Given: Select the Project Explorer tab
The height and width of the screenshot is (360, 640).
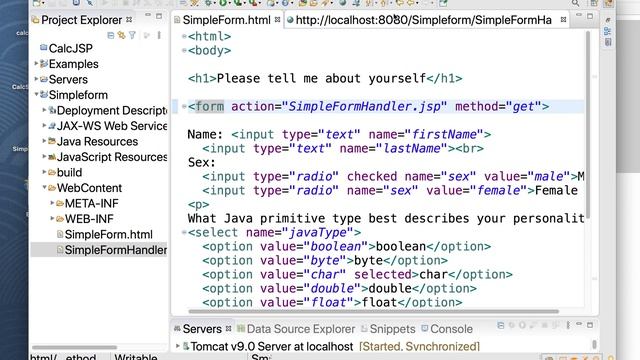Looking at the screenshot, I should pyautogui.click(x=81, y=20).
